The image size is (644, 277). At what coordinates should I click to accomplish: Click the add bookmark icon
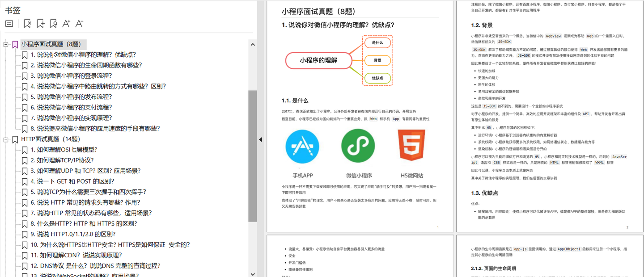click(x=41, y=24)
